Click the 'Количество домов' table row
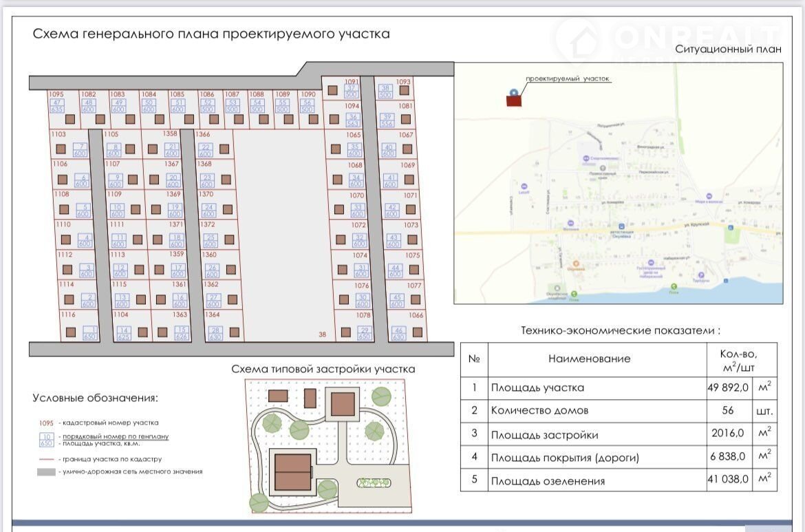 tap(539, 411)
